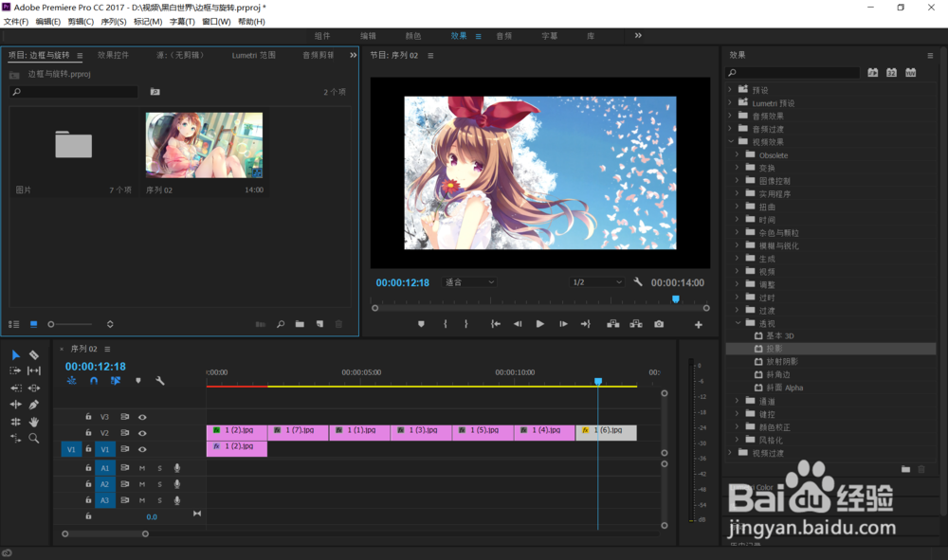Open the zoom level 适合 dropdown
The width and height of the screenshot is (948, 560).
(x=470, y=282)
